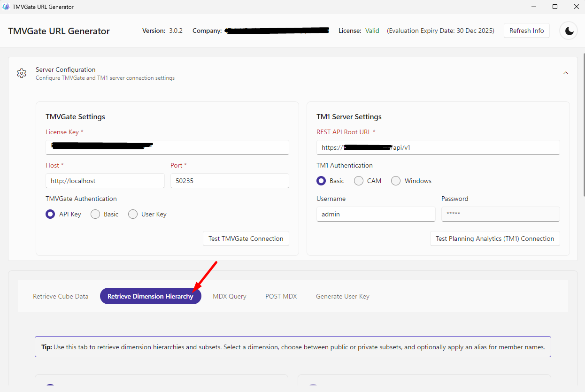This screenshot has width=585, height=392.
Task: Collapse the Server Configuration panel chevron
Action: click(x=566, y=73)
